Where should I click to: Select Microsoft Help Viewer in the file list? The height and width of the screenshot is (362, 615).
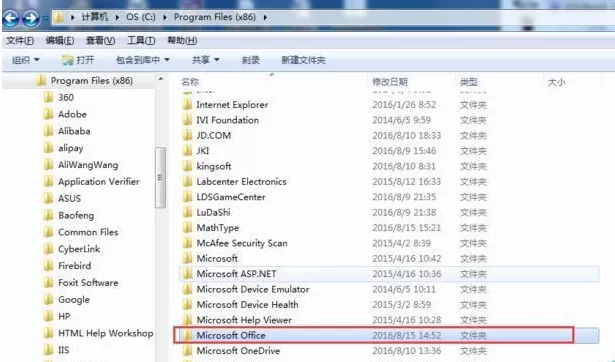[x=244, y=320]
